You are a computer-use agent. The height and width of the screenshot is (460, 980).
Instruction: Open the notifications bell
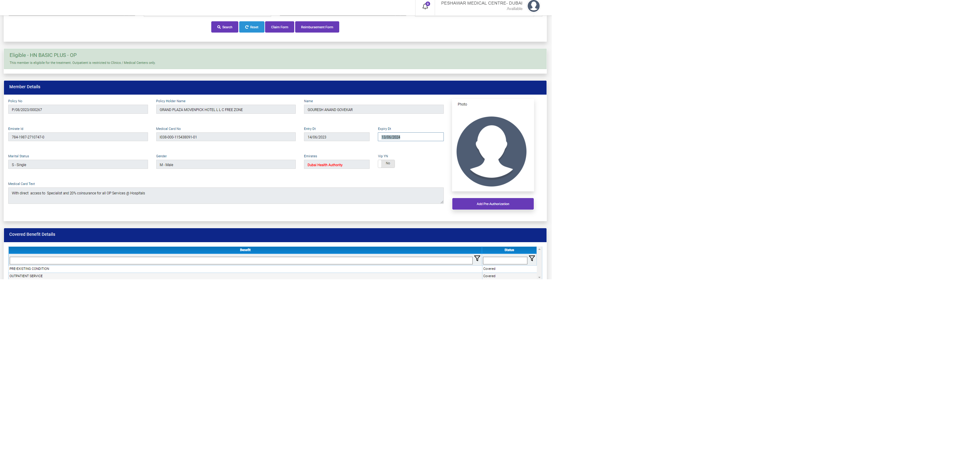point(425,6)
